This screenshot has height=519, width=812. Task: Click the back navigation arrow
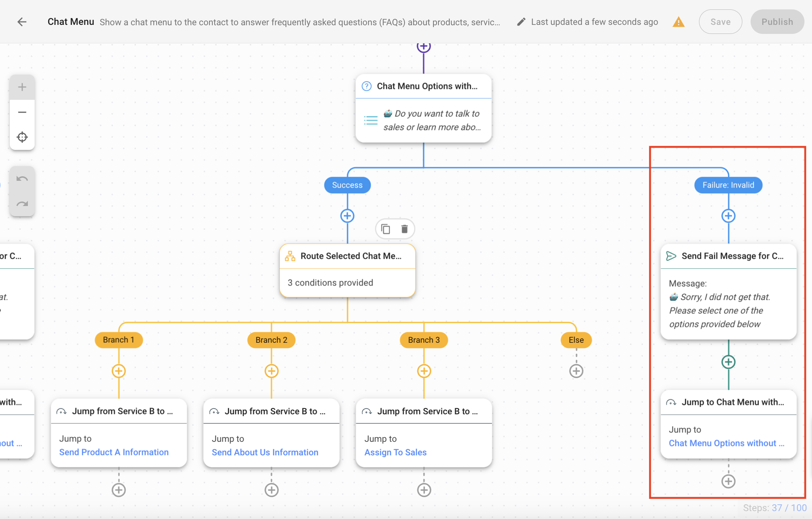click(x=21, y=21)
